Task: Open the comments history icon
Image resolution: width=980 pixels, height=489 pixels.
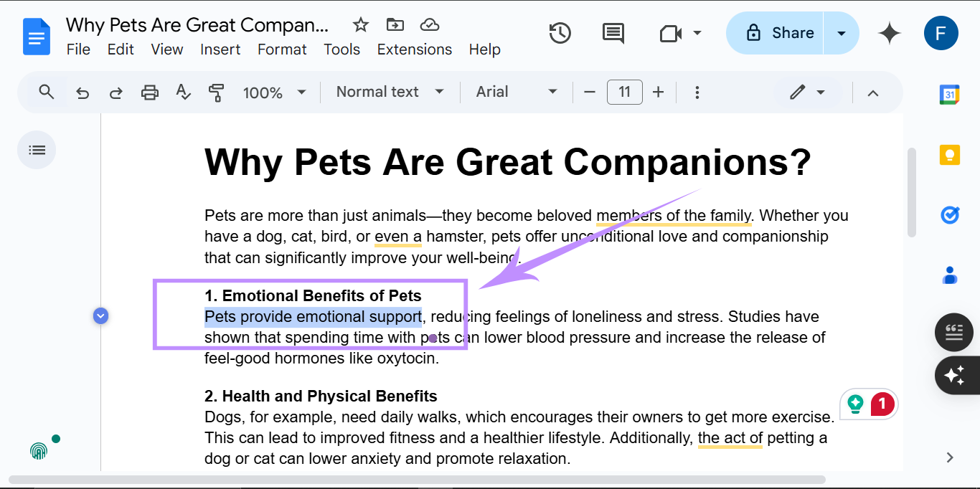Action: [x=613, y=33]
